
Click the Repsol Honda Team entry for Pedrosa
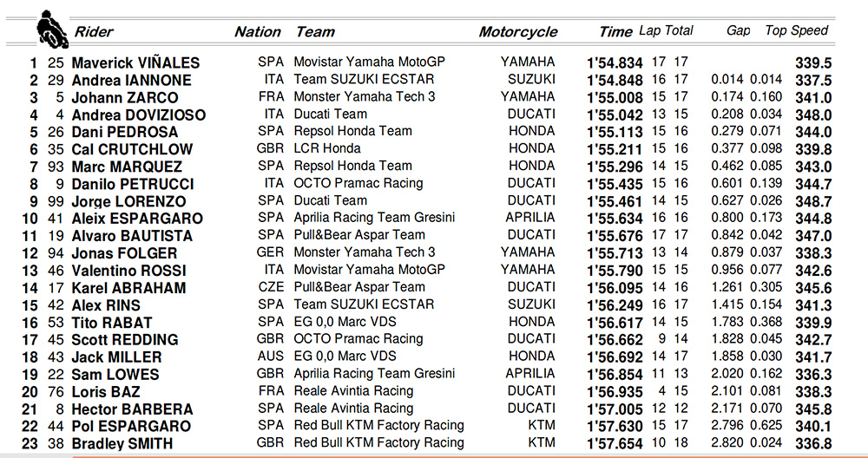coord(352,131)
